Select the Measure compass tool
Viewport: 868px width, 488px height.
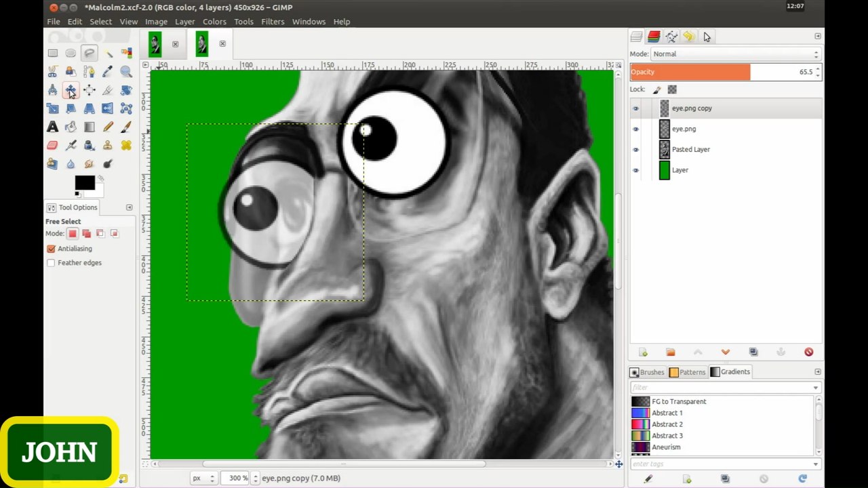(52, 89)
